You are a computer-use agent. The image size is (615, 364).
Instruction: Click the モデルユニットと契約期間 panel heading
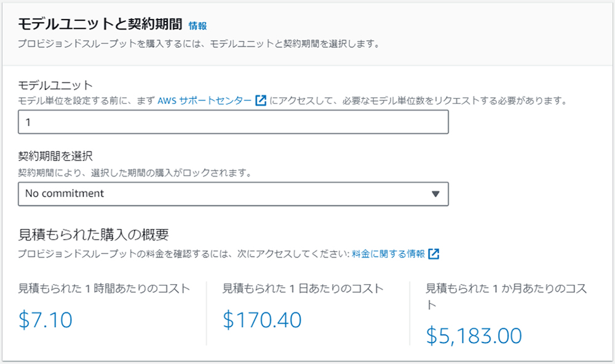click(x=100, y=25)
